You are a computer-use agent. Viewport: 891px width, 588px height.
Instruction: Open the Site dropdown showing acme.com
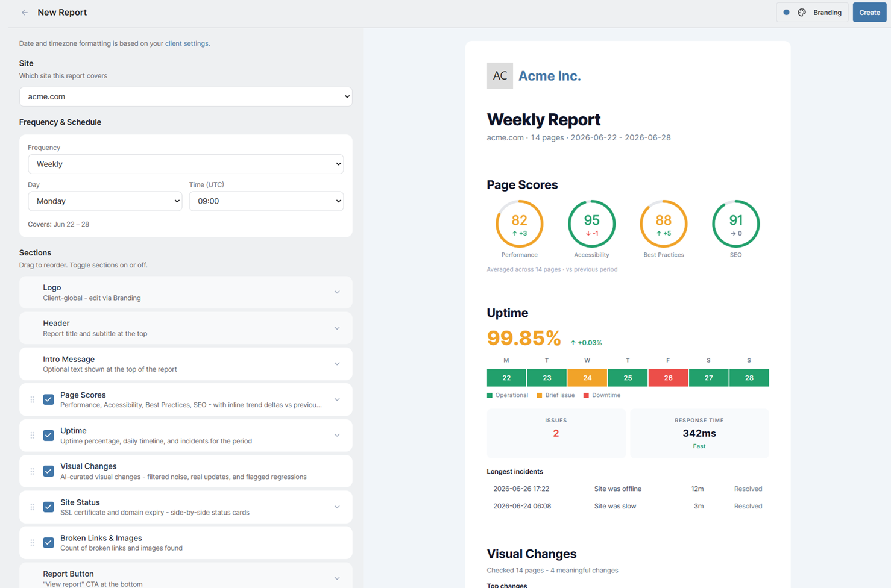186,96
